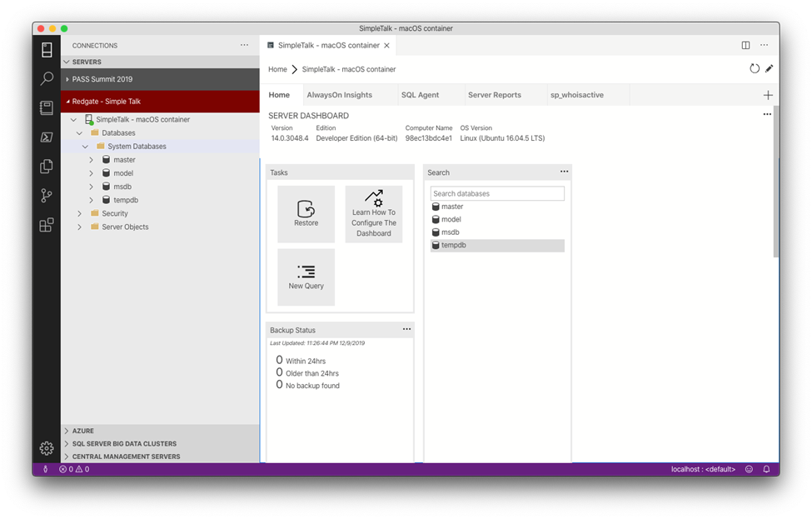Open the Backup Status widget options ellipsis
812x519 pixels.
407,329
